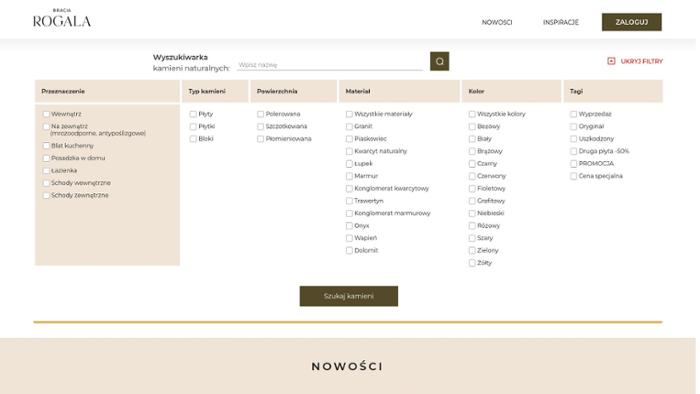The width and height of the screenshot is (700, 394).
Task: Click the Bracia Rogala logo
Action: pyautogui.click(x=62, y=18)
